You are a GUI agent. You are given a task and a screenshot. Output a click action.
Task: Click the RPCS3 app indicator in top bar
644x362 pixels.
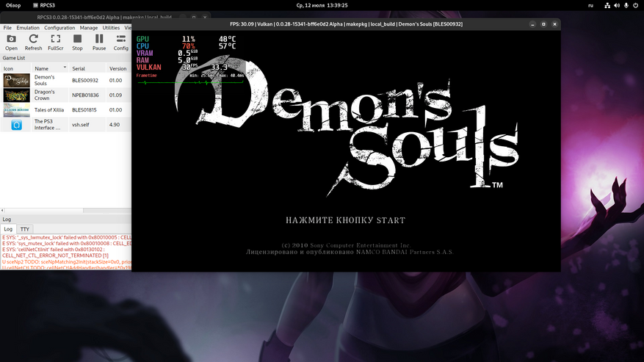coord(44,5)
